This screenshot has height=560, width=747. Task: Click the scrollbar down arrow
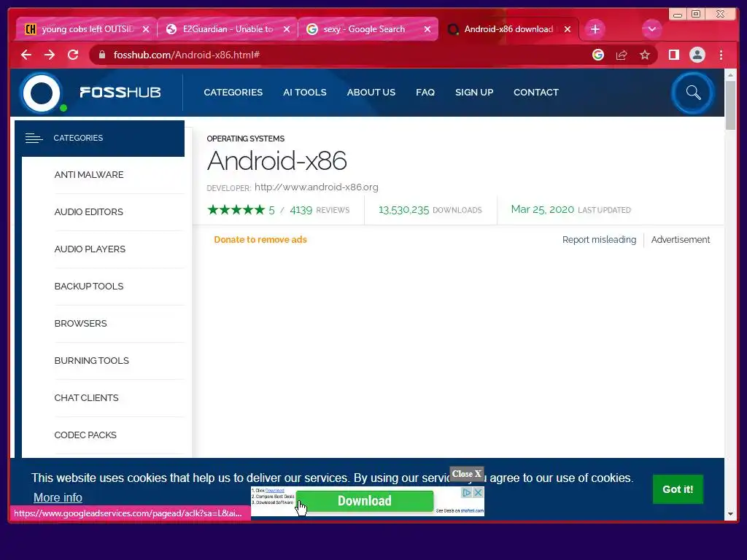click(730, 514)
